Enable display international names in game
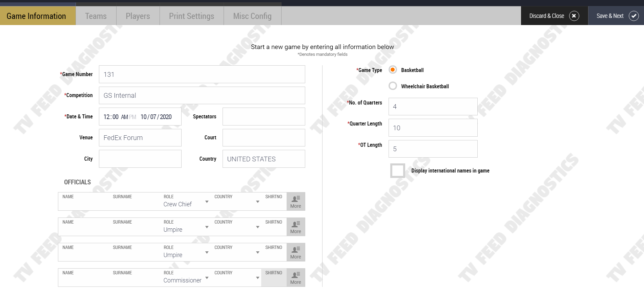The image size is (644, 297). 398,170
